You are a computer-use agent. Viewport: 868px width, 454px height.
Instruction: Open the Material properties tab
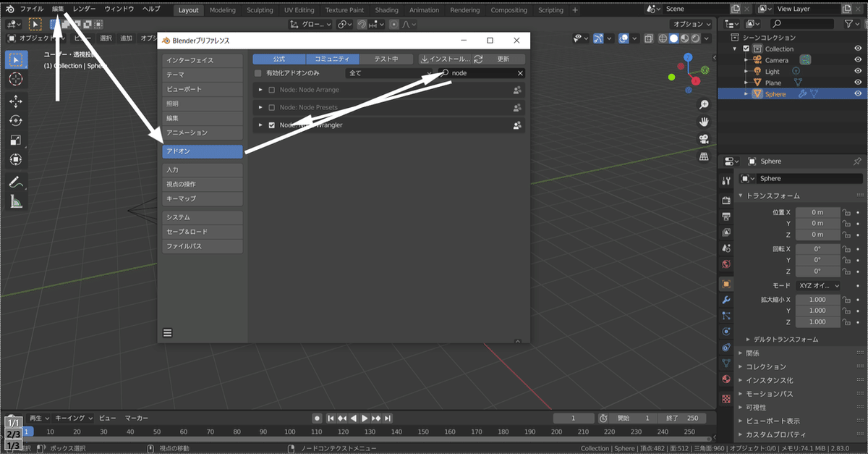click(726, 379)
